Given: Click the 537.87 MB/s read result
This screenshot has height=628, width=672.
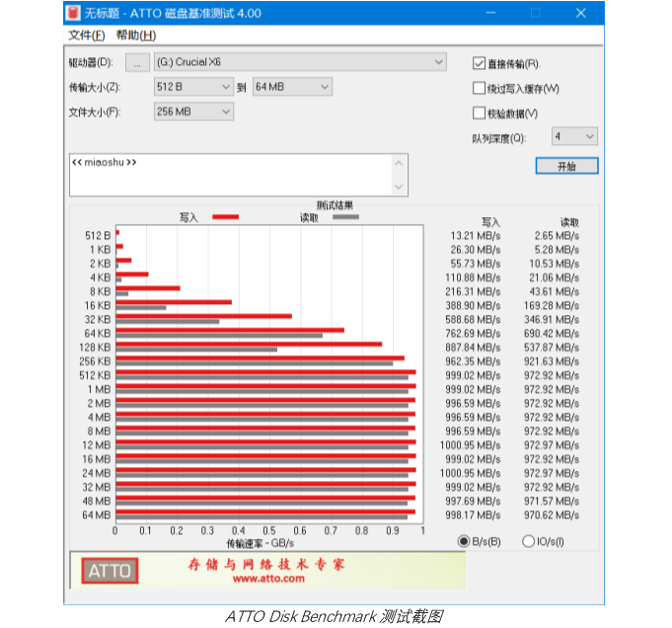Looking at the screenshot, I should click(552, 348).
